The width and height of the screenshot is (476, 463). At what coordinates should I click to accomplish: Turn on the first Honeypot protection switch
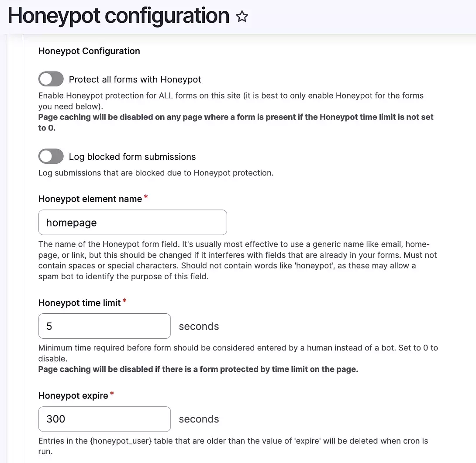(51, 79)
